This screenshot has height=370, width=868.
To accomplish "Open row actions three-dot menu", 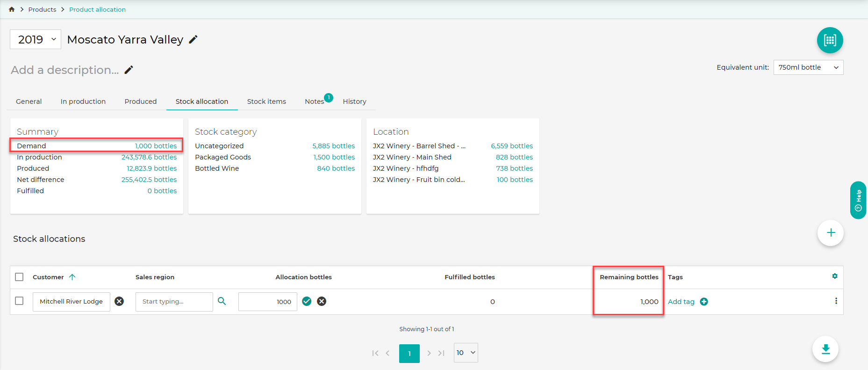I will point(836,301).
